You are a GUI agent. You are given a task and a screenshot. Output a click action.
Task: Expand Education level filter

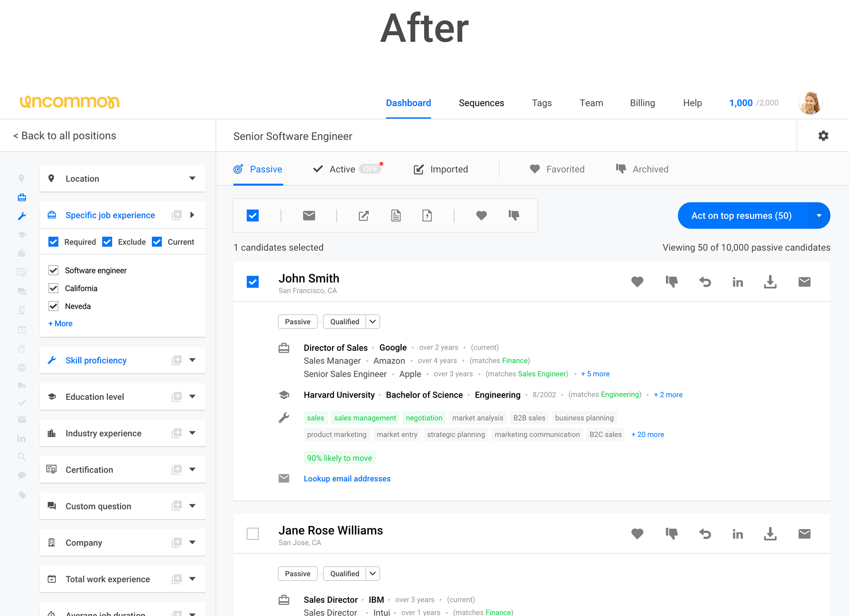[192, 396]
